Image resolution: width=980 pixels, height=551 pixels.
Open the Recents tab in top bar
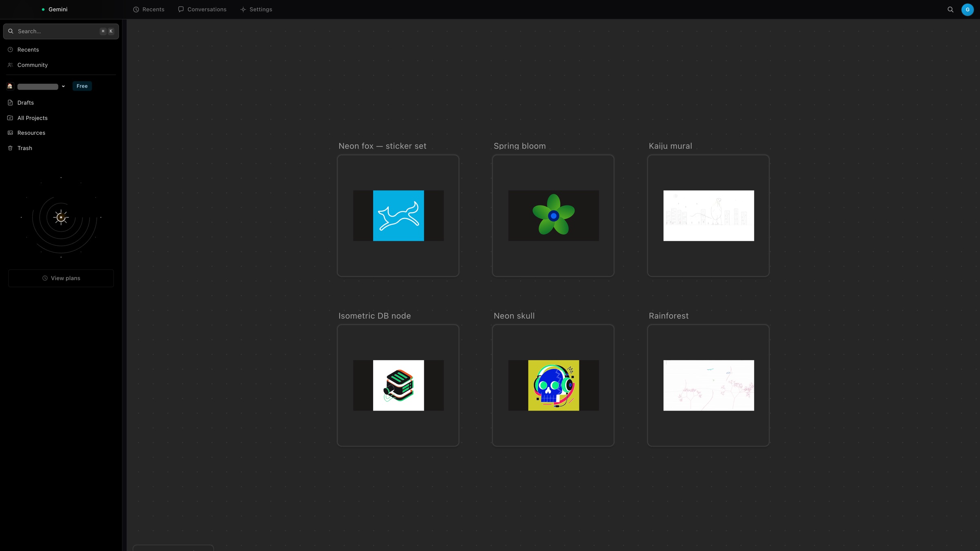[x=149, y=9]
